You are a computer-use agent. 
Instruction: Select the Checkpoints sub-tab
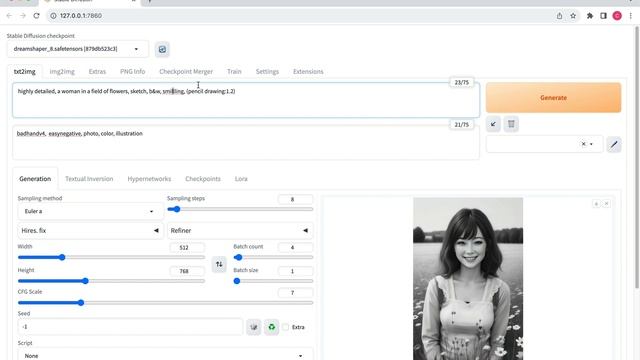click(203, 179)
